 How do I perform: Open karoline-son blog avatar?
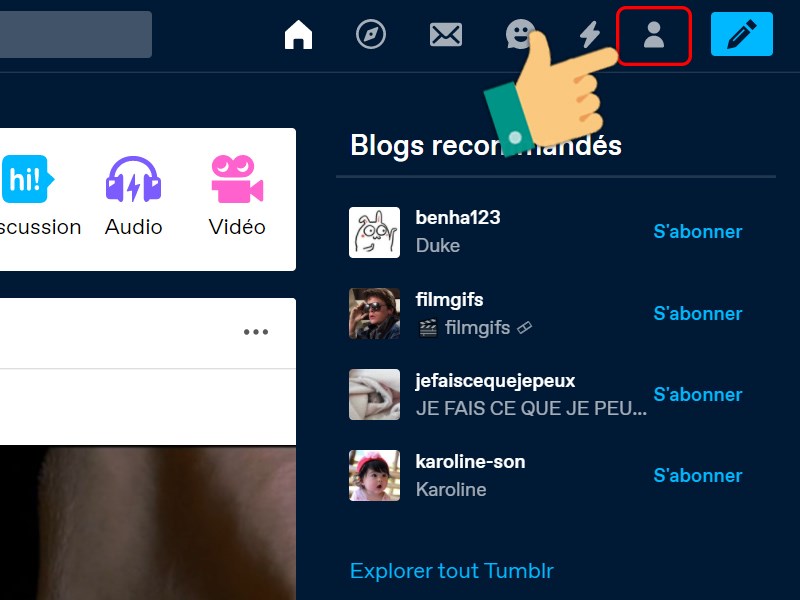point(374,476)
